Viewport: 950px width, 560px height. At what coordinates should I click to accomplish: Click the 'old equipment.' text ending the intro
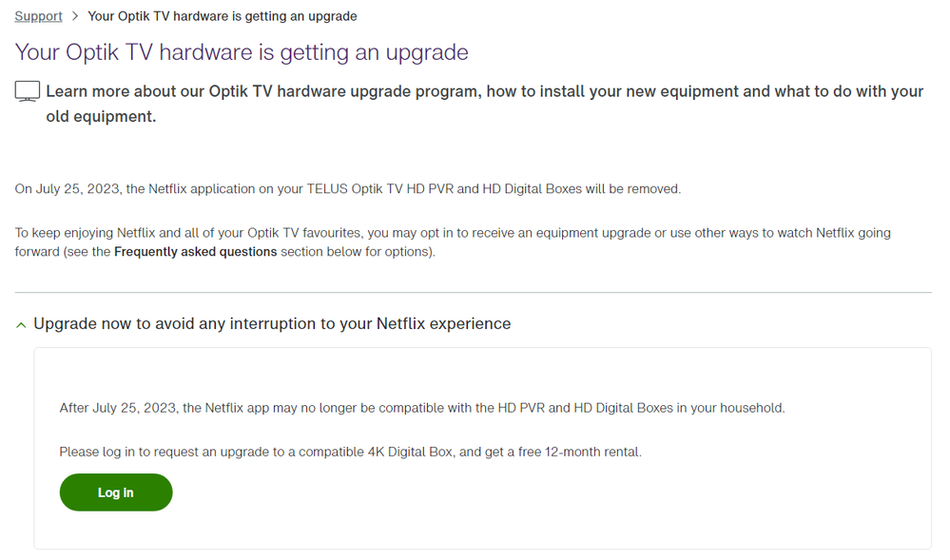coord(101,117)
